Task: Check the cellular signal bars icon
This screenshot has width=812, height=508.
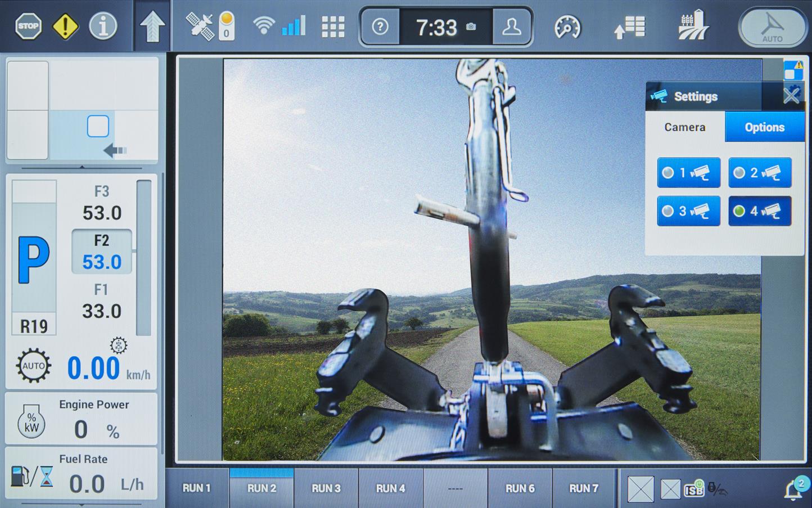Action: click(294, 25)
